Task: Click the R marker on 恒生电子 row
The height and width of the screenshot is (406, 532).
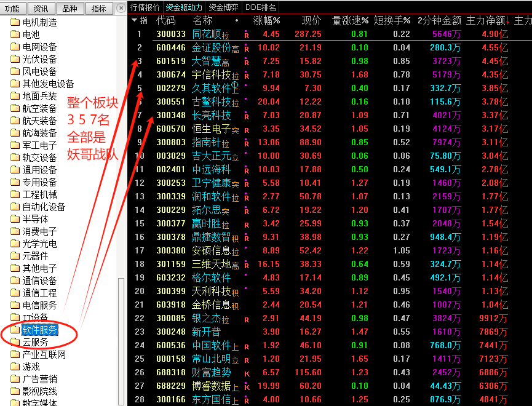Action: pyautogui.click(x=247, y=130)
